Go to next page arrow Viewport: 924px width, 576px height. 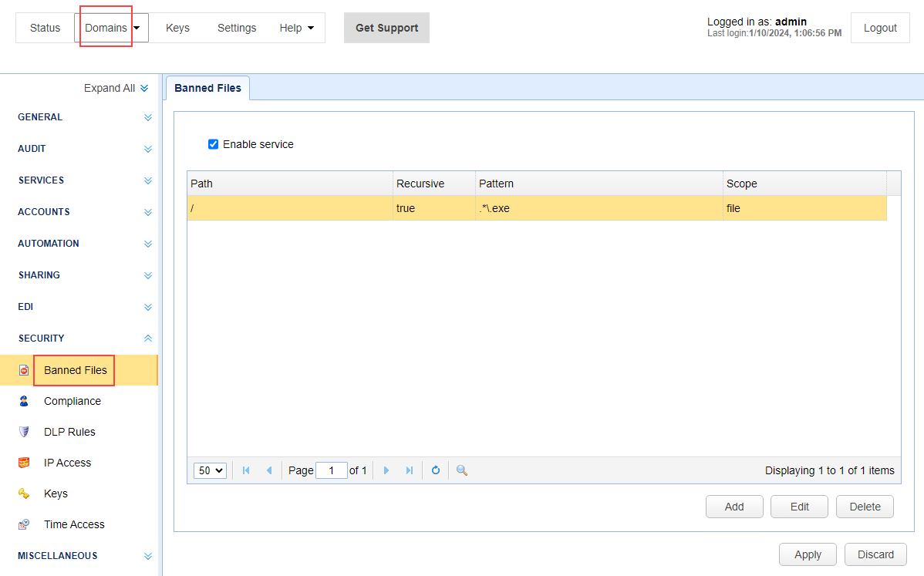pyautogui.click(x=386, y=470)
